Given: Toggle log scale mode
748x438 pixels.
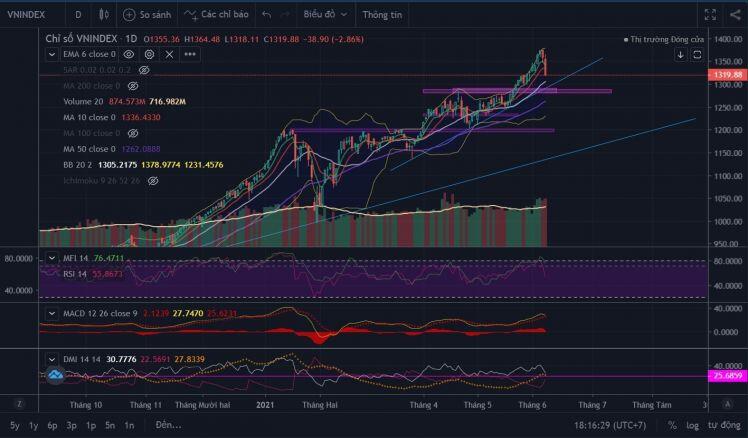Looking at the screenshot, I should (x=693, y=425).
